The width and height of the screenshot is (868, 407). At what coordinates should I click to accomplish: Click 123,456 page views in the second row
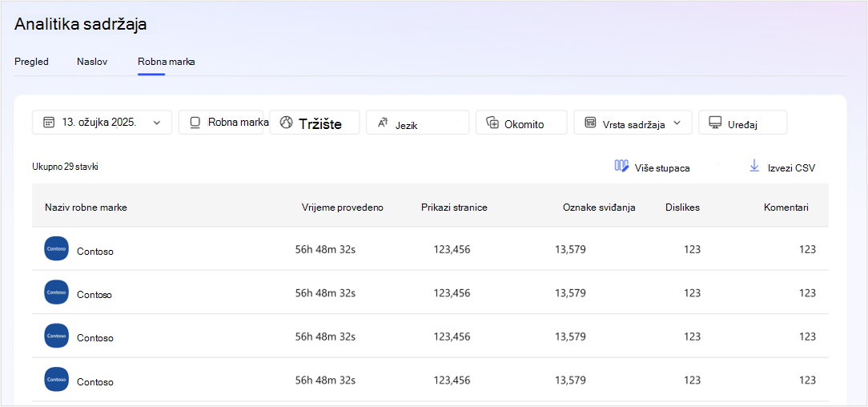pyautogui.click(x=452, y=293)
